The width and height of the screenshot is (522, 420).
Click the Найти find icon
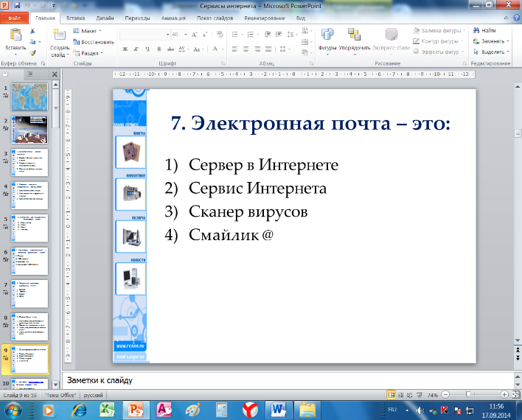[x=484, y=31]
